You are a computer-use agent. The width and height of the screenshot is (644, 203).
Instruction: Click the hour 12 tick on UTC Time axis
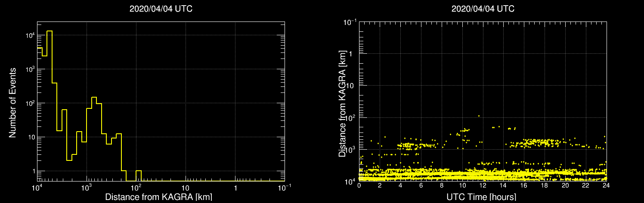(x=483, y=185)
